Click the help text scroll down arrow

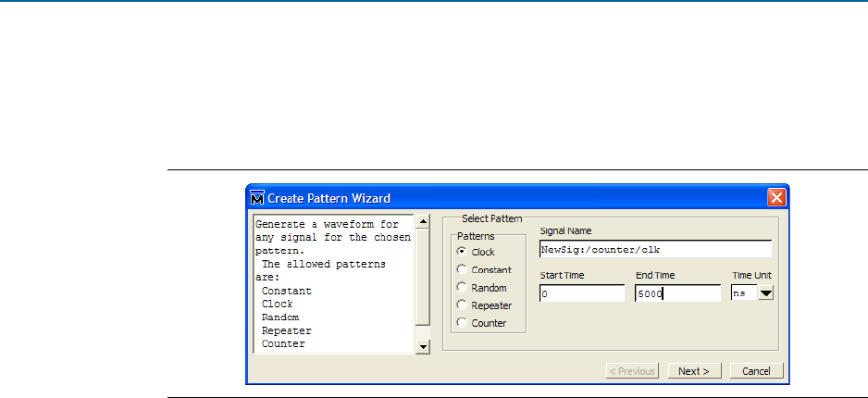[423, 346]
